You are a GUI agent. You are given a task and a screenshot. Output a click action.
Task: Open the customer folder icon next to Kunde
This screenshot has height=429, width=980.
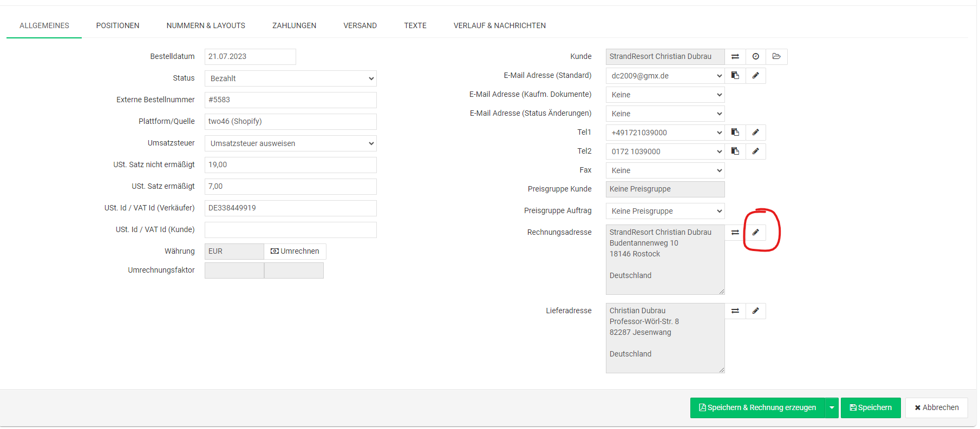776,57
